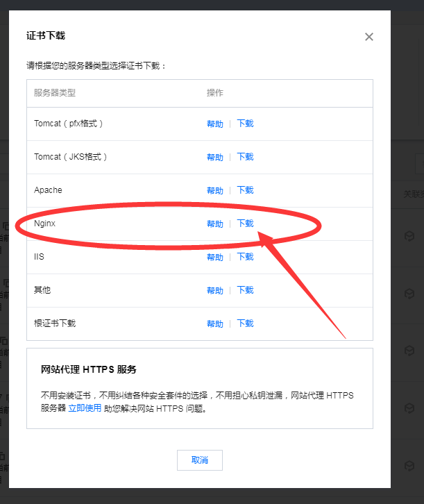The image size is (424, 504).
Task: Download the root certificate (根证书下载)
Action: (x=245, y=324)
